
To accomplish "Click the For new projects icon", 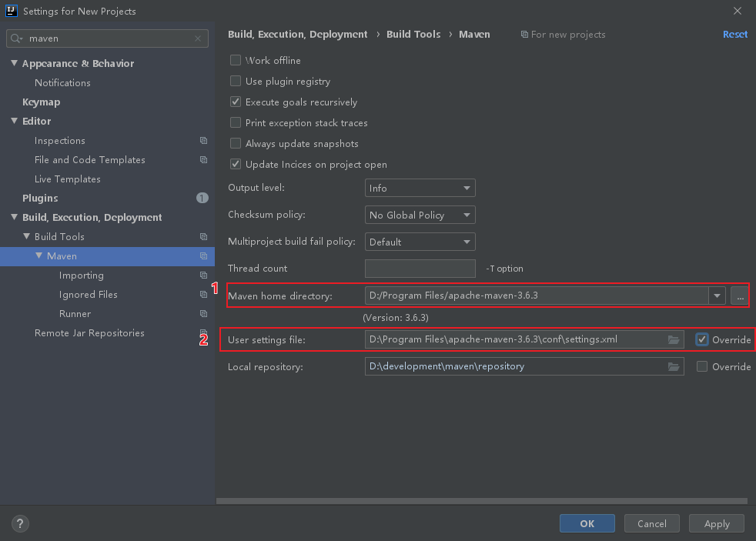I will coord(524,35).
